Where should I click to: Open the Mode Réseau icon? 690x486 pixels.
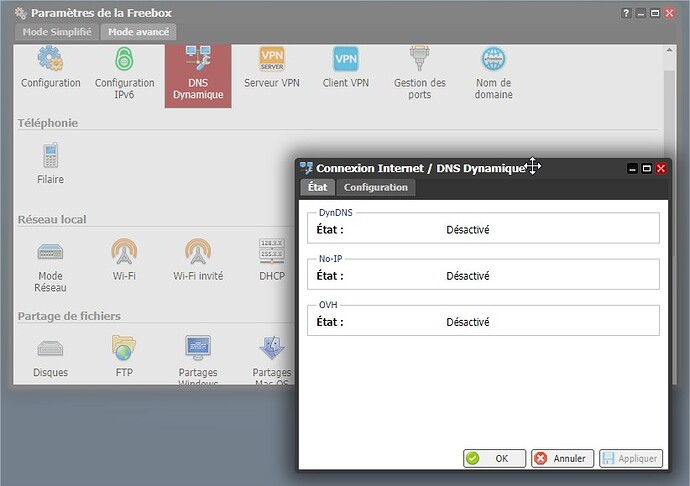click(50, 252)
